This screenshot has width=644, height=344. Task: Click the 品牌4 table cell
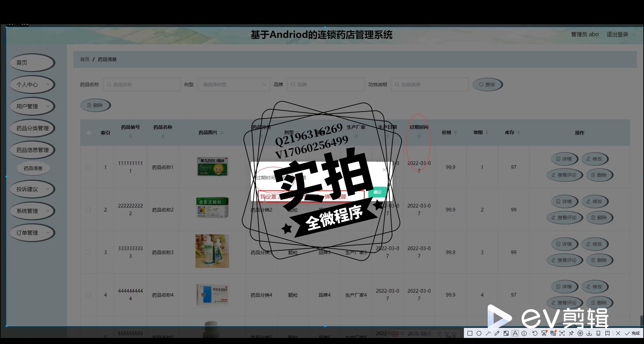click(x=324, y=295)
